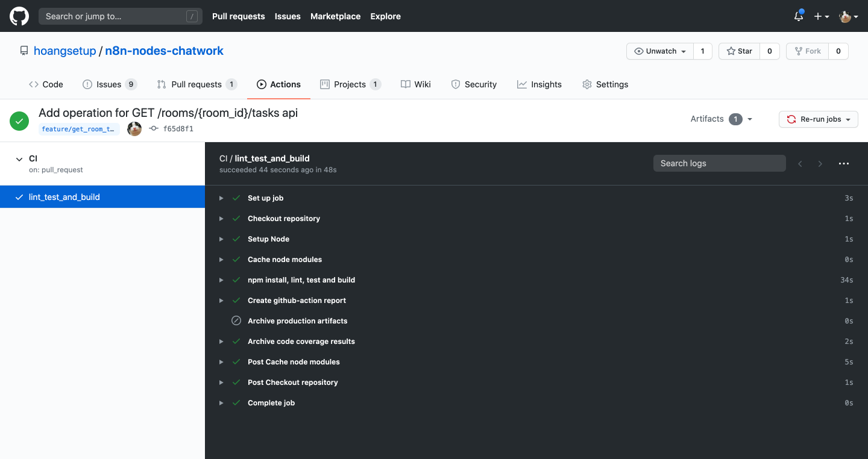Click the Archive production artifacts step
Image resolution: width=868 pixels, height=459 pixels.
point(536,321)
